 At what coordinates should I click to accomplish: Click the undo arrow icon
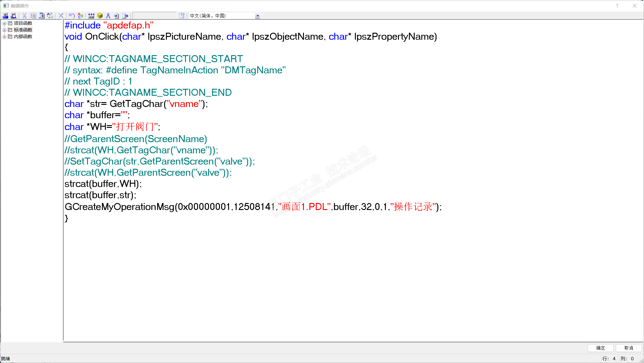click(x=72, y=16)
